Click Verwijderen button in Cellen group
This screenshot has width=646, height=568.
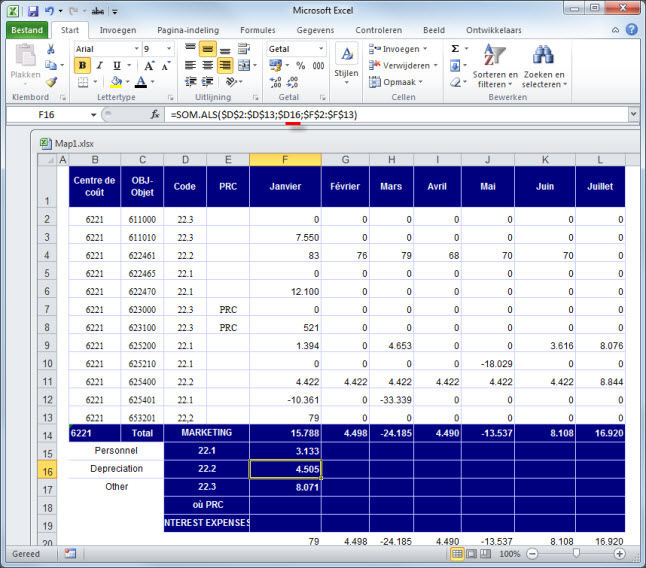(403, 65)
